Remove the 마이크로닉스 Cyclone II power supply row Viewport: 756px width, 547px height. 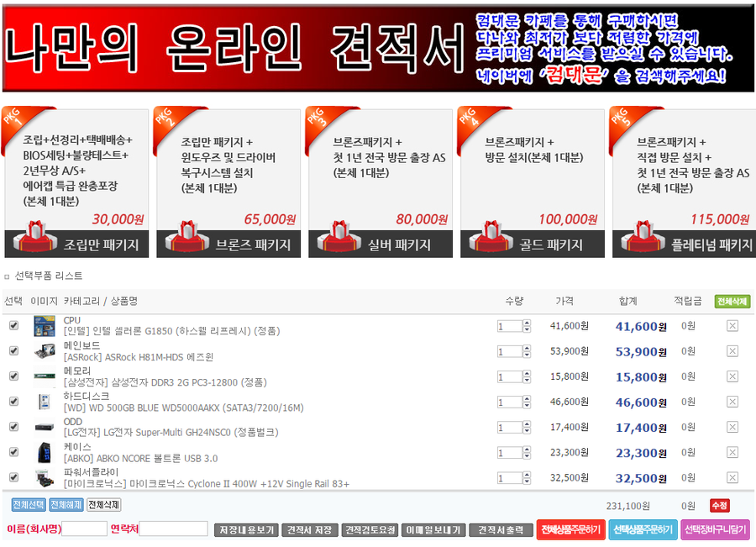[x=732, y=478]
